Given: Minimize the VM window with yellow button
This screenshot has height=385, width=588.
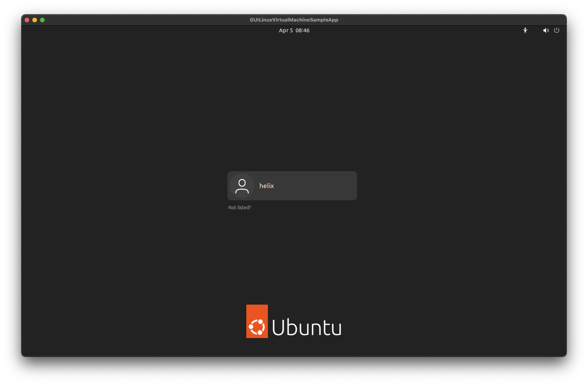Looking at the screenshot, I should pos(35,20).
